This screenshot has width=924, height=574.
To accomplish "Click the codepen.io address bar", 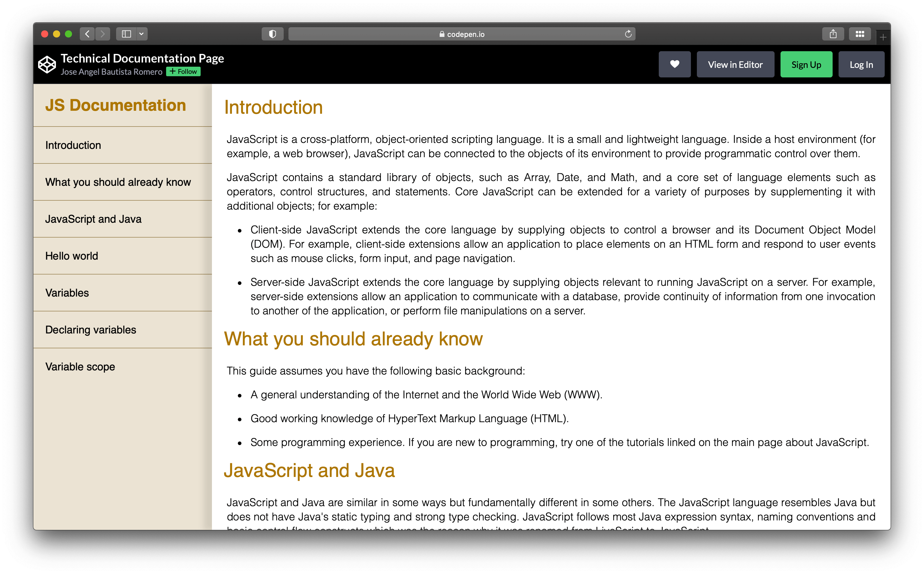I will (x=461, y=34).
